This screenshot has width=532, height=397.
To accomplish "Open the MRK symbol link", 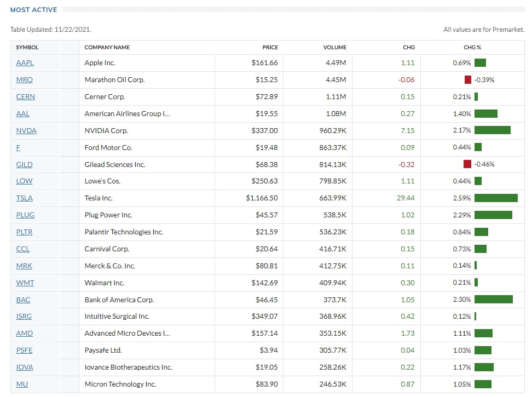I will (24, 266).
